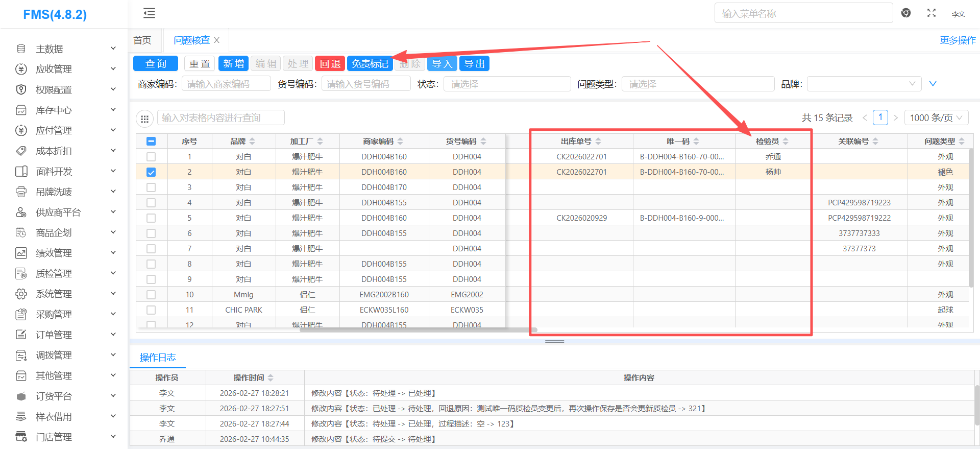Close the 问题核查 tab

tap(217, 40)
